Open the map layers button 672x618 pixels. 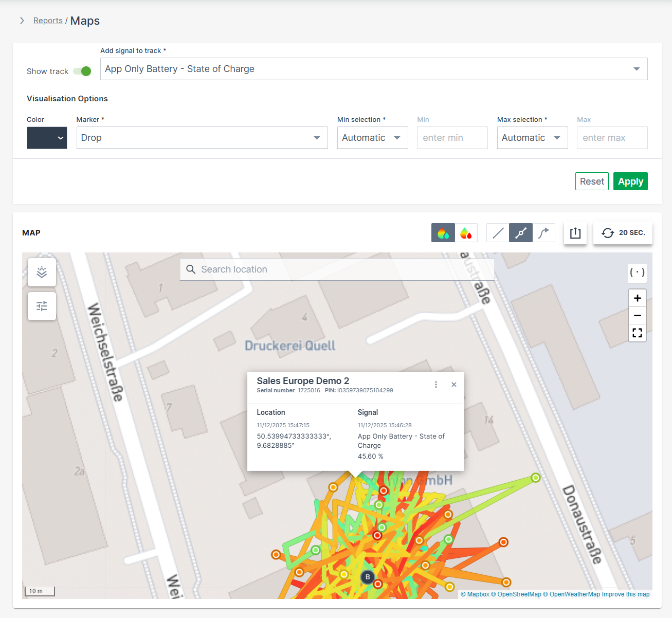click(x=42, y=272)
